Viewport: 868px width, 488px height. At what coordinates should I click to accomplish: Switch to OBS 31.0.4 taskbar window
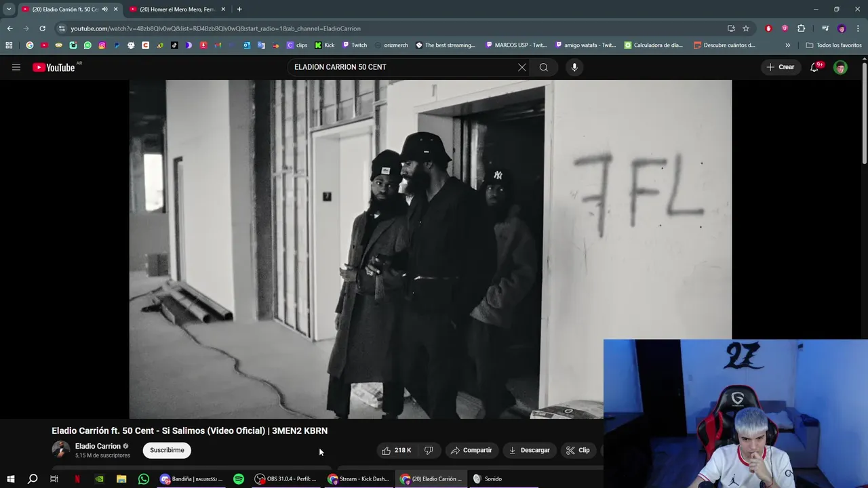point(285,479)
